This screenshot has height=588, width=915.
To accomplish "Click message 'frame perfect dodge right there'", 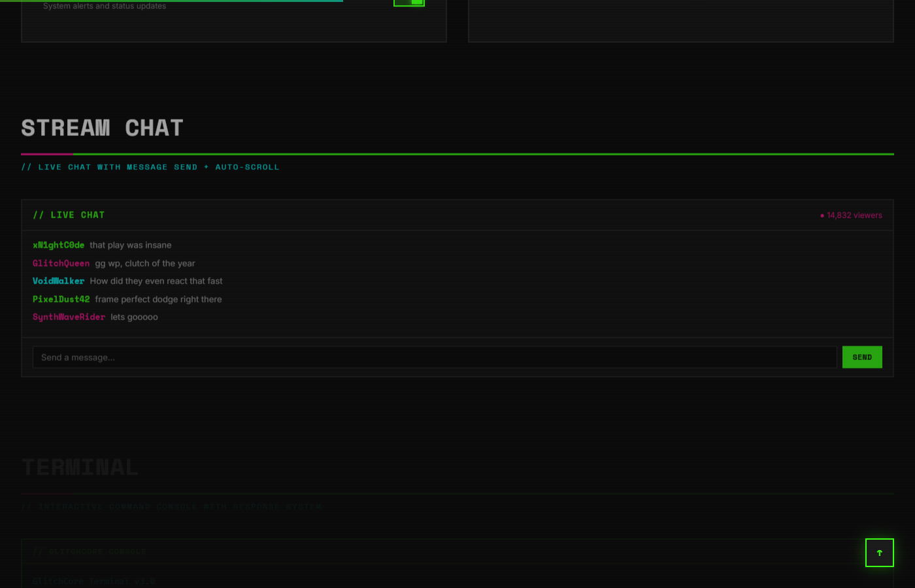I will click(158, 299).
